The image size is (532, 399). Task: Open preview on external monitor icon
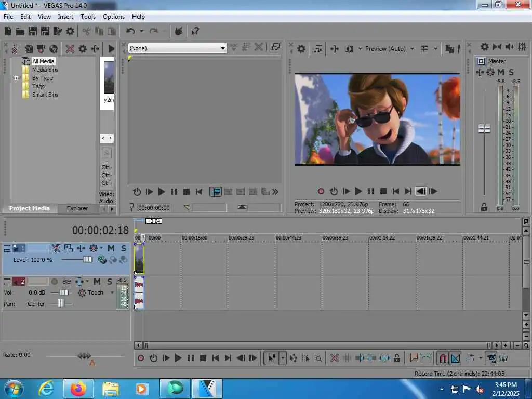[x=318, y=49]
